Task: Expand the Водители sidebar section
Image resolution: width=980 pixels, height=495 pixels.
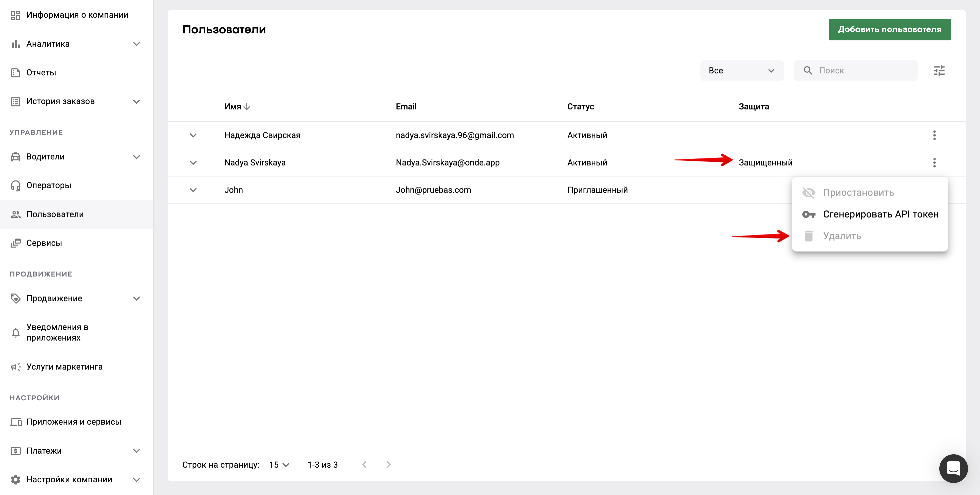Action: pos(136,157)
